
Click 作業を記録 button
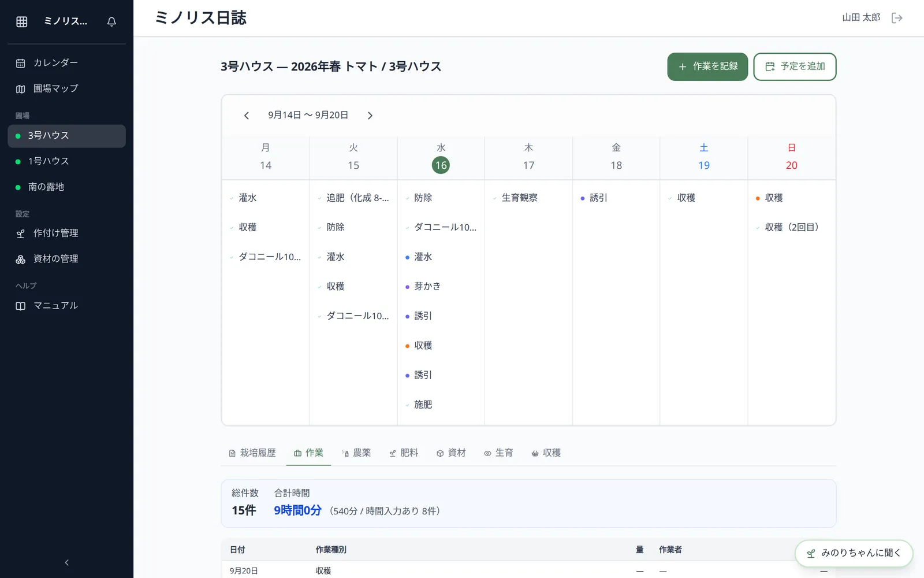tap(707, 66)
